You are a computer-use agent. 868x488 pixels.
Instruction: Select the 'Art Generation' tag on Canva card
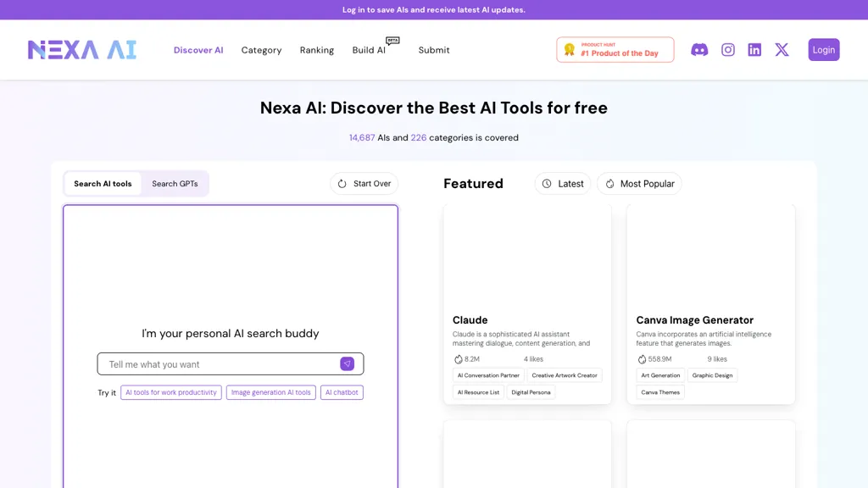pyautogui.click(x=660, y=375)
